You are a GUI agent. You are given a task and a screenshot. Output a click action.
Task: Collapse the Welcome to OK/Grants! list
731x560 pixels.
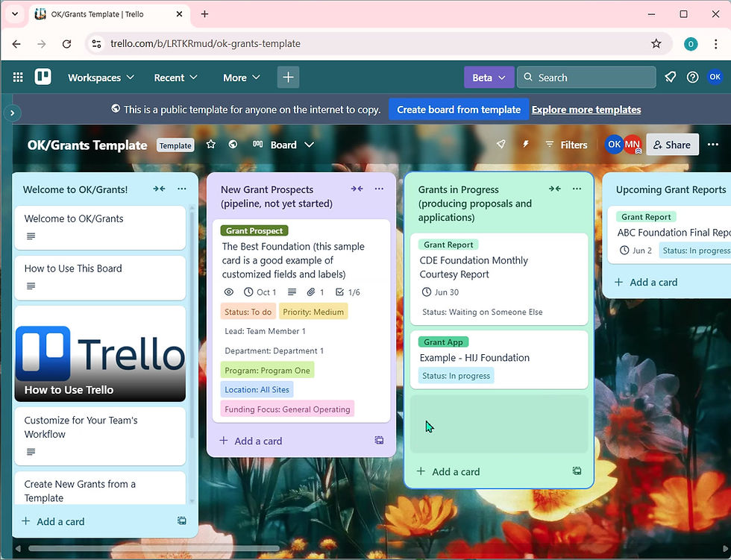159,189
